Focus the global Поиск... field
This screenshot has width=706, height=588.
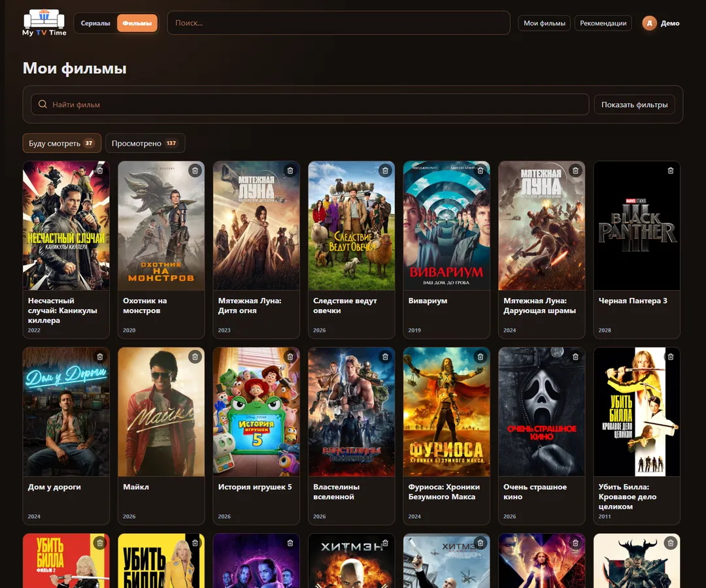[x=339, y=23]
